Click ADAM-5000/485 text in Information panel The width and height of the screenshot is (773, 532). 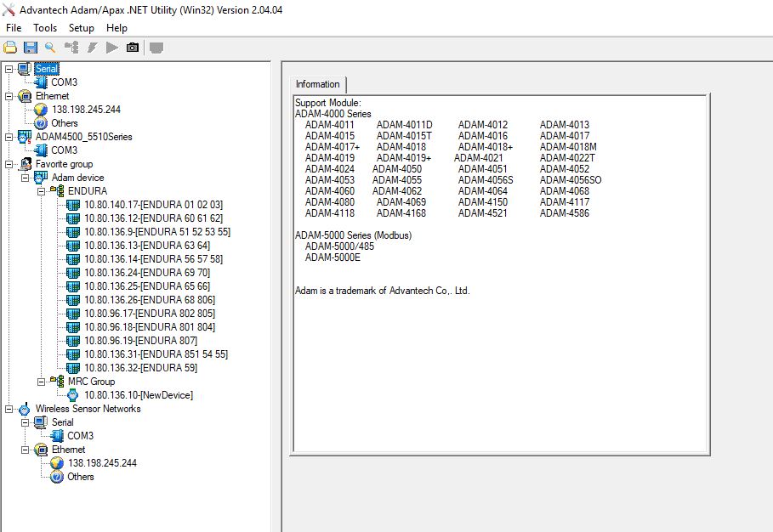coord(339,246)
